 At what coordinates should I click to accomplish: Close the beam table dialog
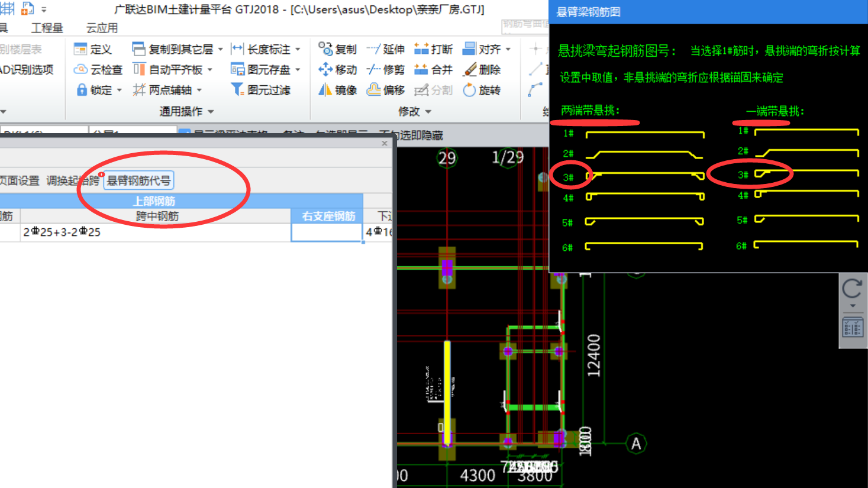(385, 143)
